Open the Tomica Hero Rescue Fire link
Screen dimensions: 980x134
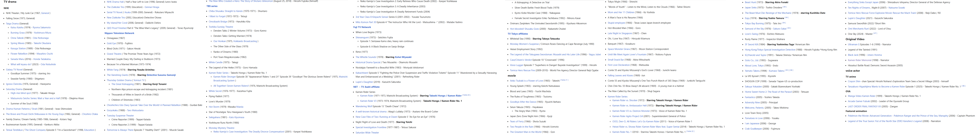tap(522, 70)
